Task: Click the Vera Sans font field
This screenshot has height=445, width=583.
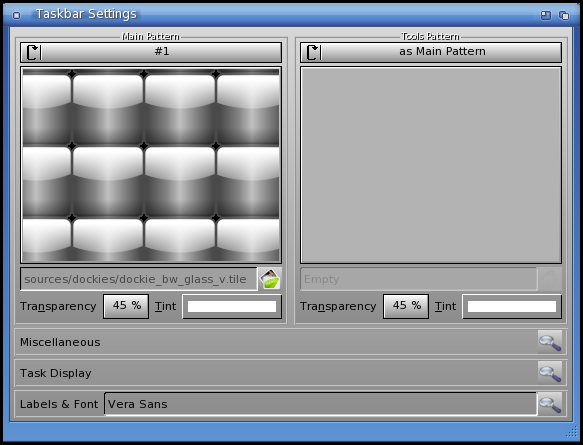Action: [321, 404]
